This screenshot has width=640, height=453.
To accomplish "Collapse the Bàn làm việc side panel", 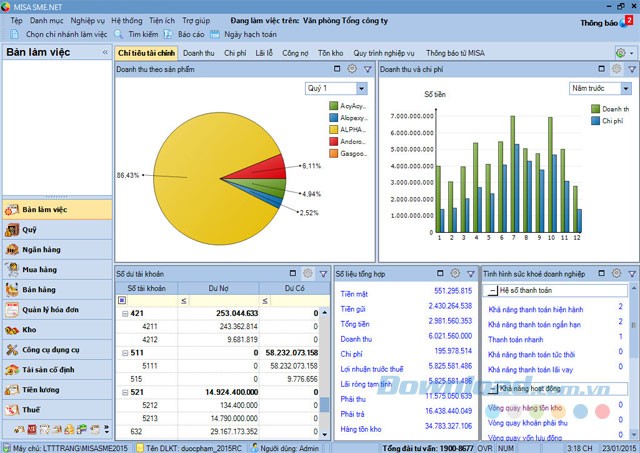I will pyautogui.click(x=105, y=53).
